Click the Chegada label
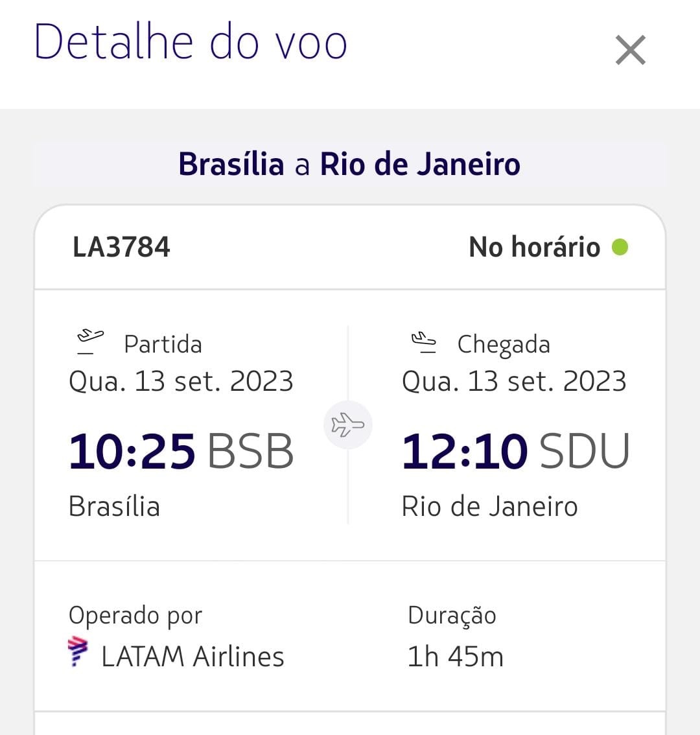The width and height of the screenshot is (700, 735). pos(504,344)
